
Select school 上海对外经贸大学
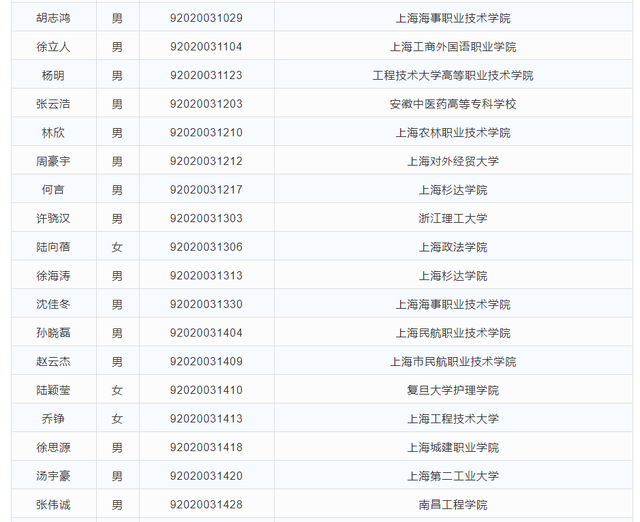pyautogui.click(x=453, y=161)
